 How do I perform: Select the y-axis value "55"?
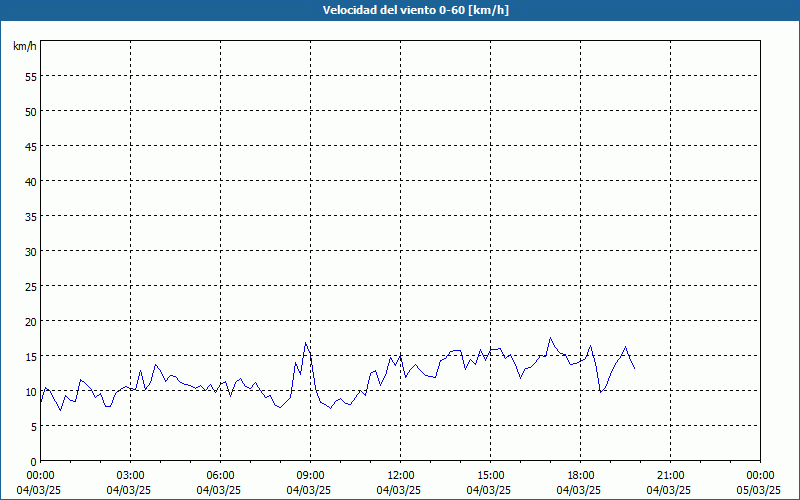(31, 77)
